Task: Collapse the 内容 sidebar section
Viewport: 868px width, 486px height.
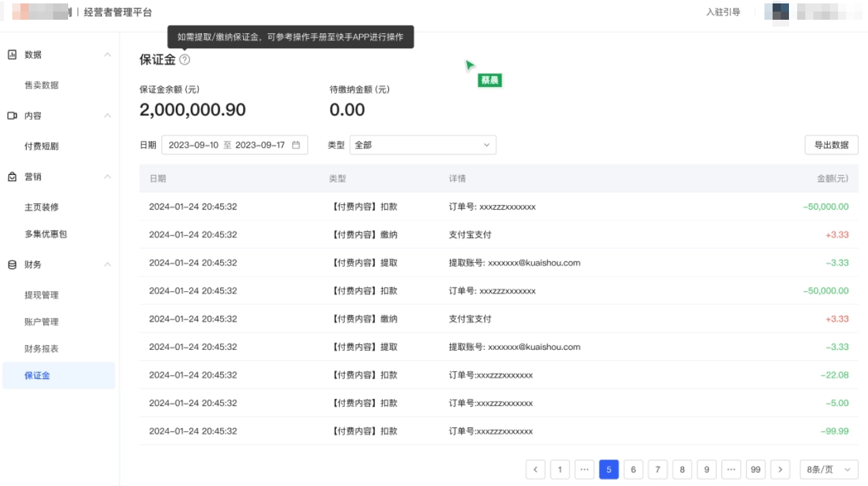Action: (x=107, y=116)
